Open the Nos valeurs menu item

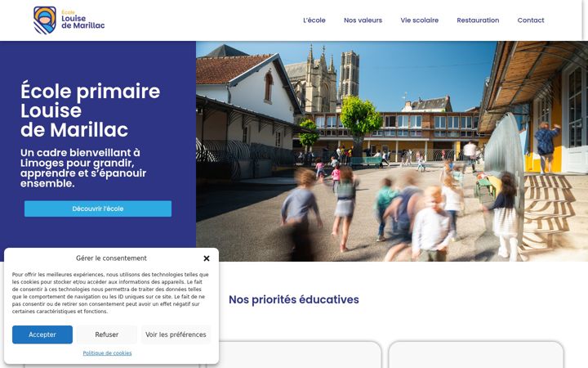pyautogui.click(x=363, y=20)
